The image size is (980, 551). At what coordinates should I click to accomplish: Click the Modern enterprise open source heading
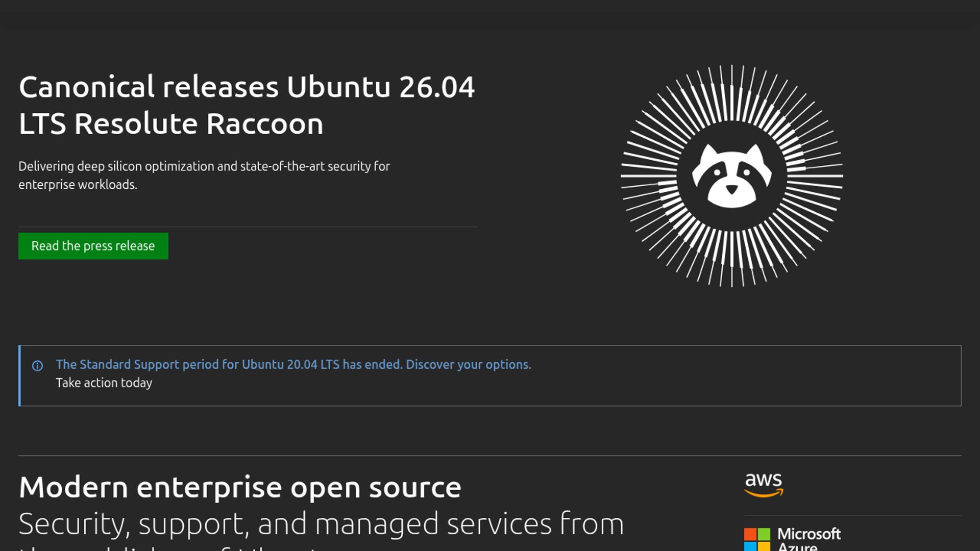click(240, 487)
